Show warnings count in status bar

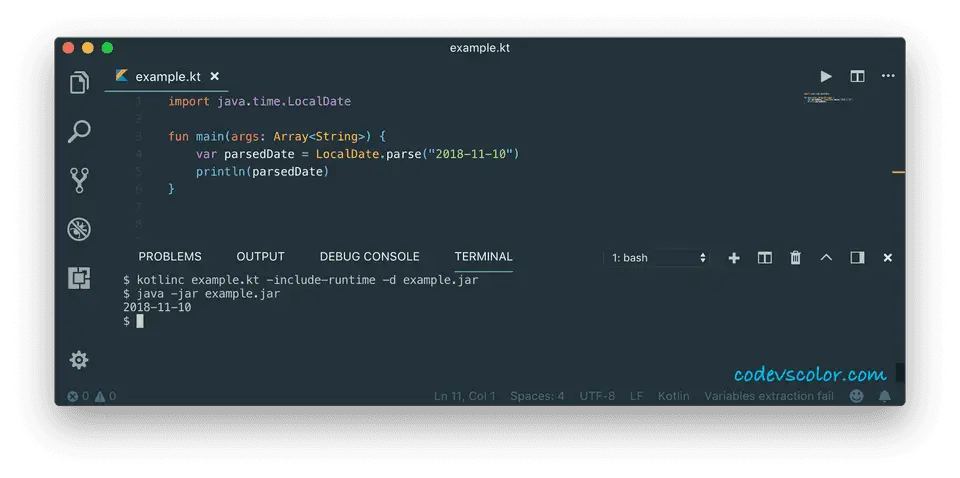coord(105,396)
